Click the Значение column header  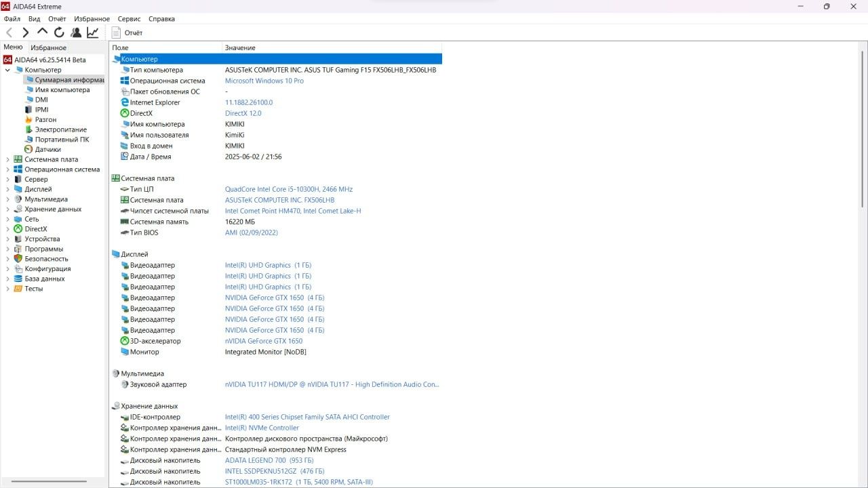click(x=332, y=47)
